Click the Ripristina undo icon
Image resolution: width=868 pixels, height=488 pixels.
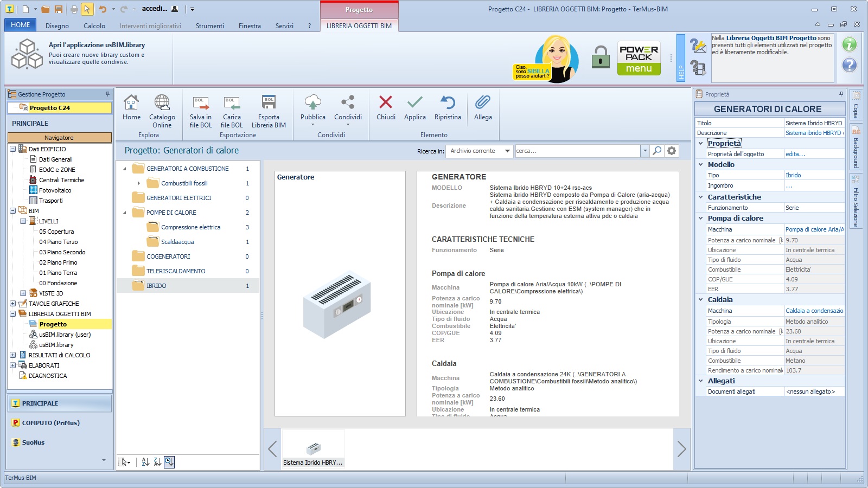(x=448, y=103)
